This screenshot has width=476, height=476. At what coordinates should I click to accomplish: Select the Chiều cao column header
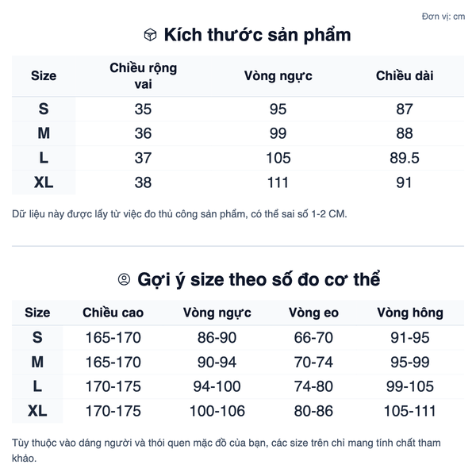[x=113, y=313]
